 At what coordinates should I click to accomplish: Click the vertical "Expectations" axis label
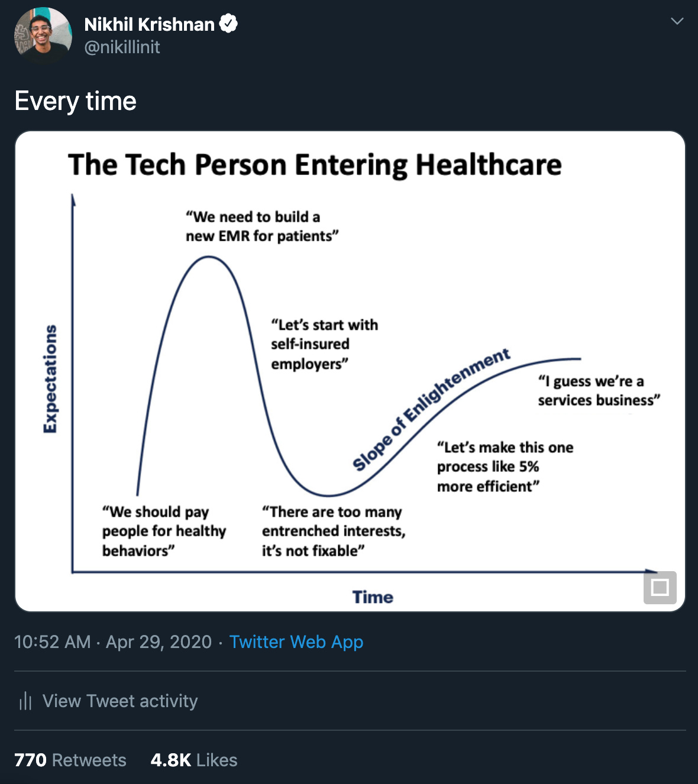click(50, 378)
